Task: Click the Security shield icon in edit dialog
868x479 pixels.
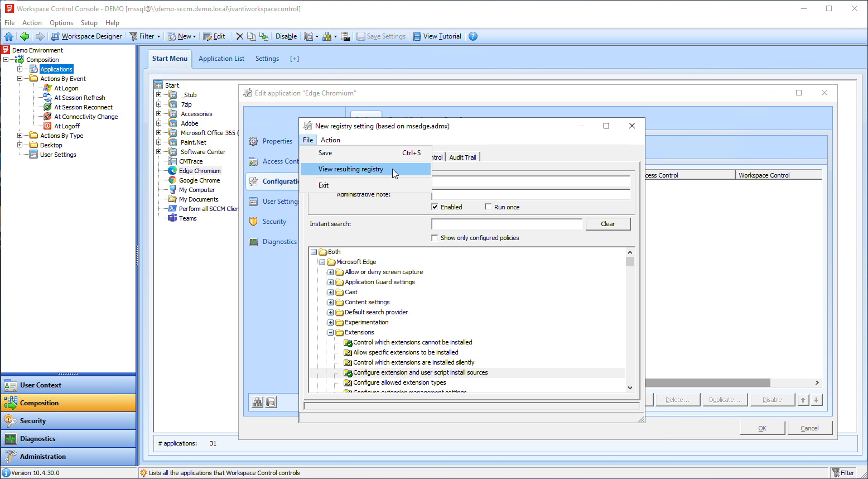Action: click(253, 222)
